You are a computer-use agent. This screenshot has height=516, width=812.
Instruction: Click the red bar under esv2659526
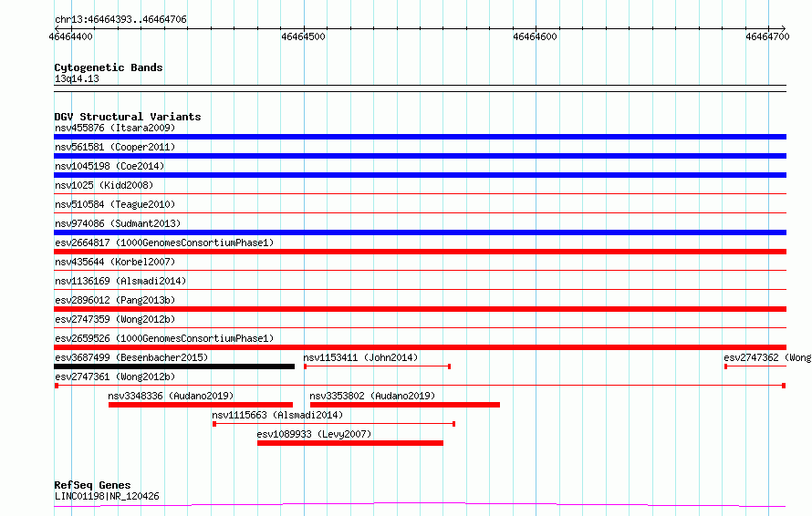420,347
